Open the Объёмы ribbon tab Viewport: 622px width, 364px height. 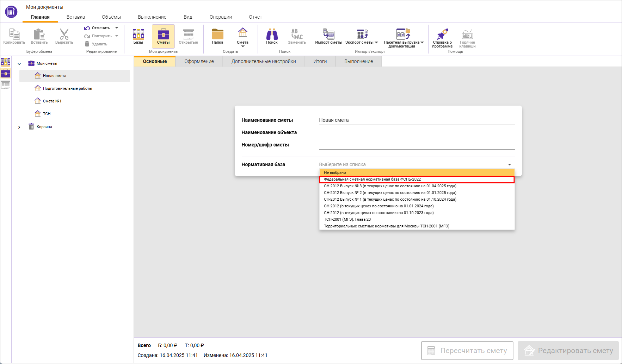click(111, 17)
